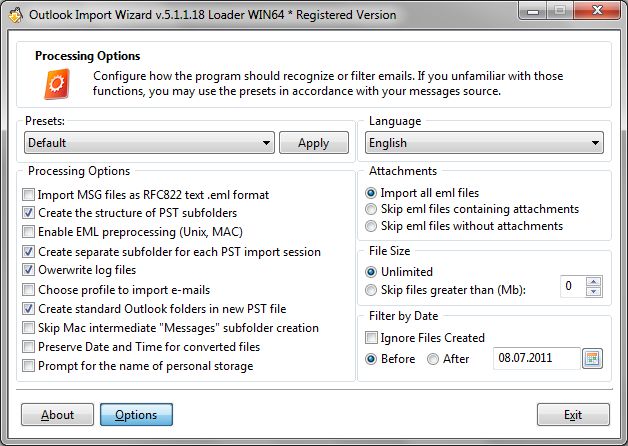This screenshot has width=628, height=446.
Task: Open the About dialog
Action: [x=57, y=415]
